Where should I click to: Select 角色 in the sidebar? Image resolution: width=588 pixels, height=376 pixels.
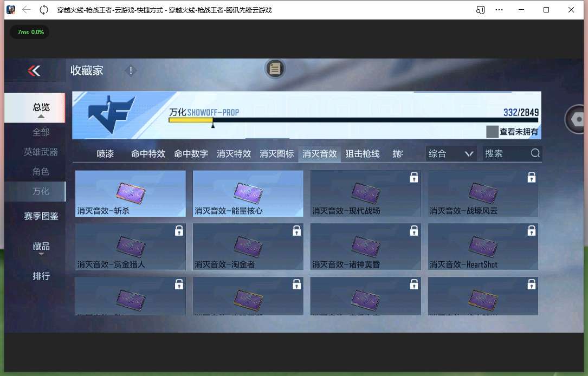pyautogui.click(x=41, y=171)
